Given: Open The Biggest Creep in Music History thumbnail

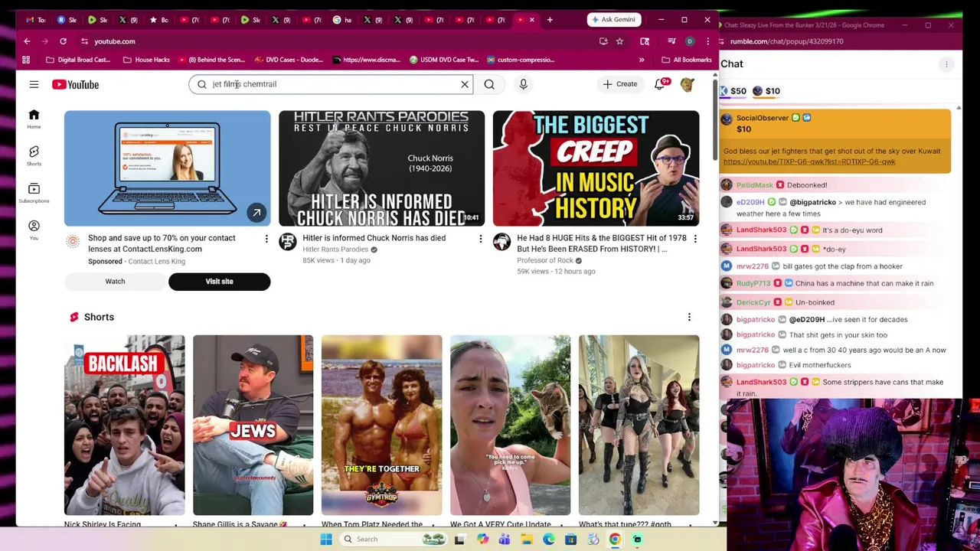Looking at the screenshot, I should [596, 168].
